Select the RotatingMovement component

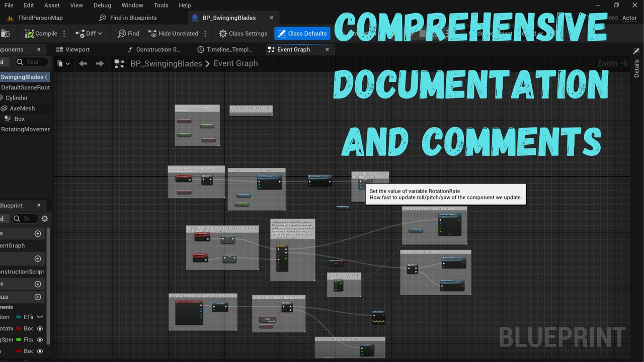[25, 129]
